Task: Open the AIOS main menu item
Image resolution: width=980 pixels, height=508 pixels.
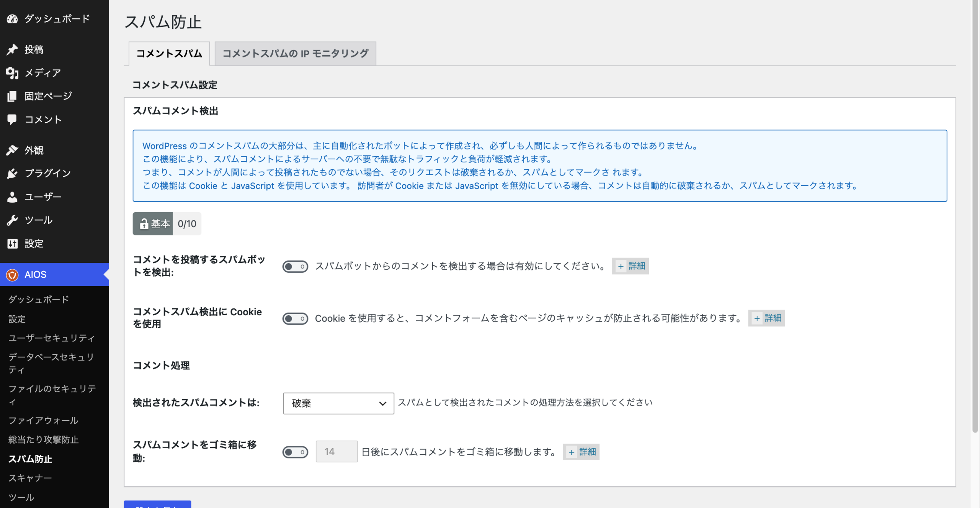Action: pyautogui.click(x=54, y=275)
